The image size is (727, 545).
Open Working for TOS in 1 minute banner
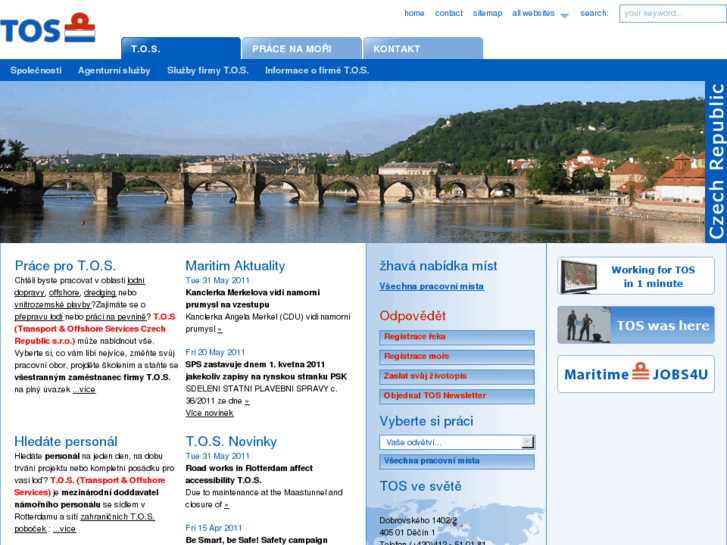click(636, 276)
